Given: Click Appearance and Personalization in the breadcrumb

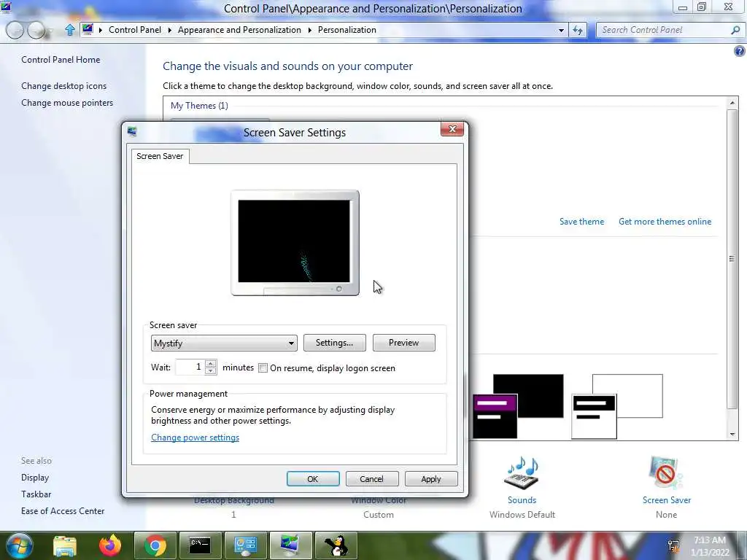Looking at the screenshot, I should tap(239, 30).
